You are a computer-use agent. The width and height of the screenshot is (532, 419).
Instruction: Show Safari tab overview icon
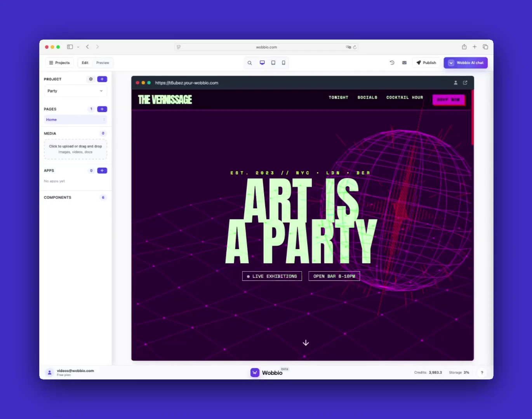[485, 47]
